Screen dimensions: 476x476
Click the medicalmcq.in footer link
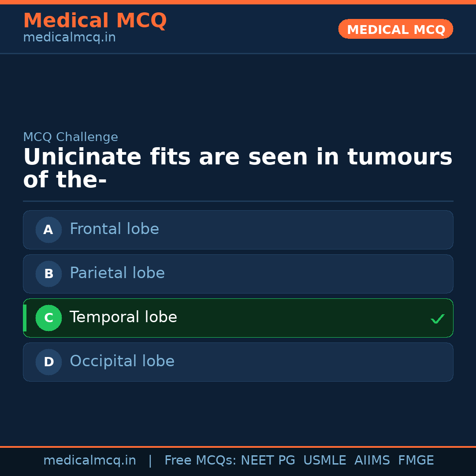click(x=90, y=460)
